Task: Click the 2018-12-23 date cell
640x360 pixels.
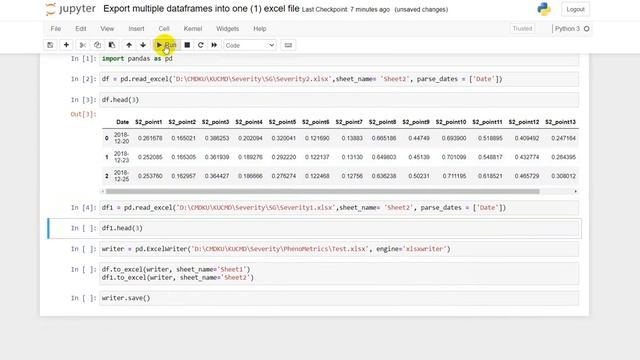Action: pyautogui.click(x=122, y=157)
